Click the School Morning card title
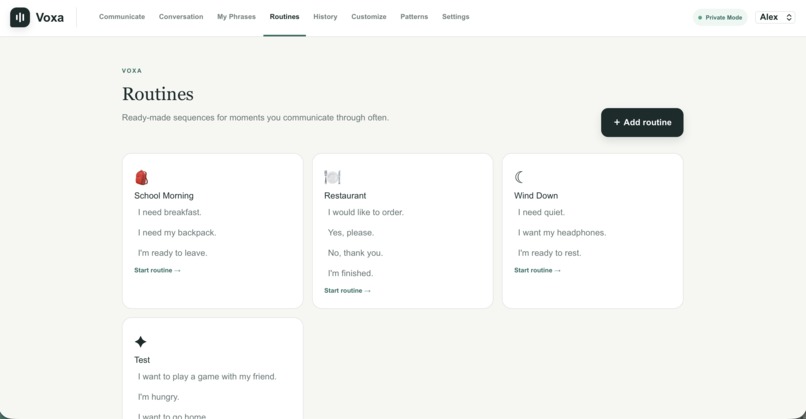Image resolution: width=806 pixels, height=419 pixels. (x=164, y=196)
